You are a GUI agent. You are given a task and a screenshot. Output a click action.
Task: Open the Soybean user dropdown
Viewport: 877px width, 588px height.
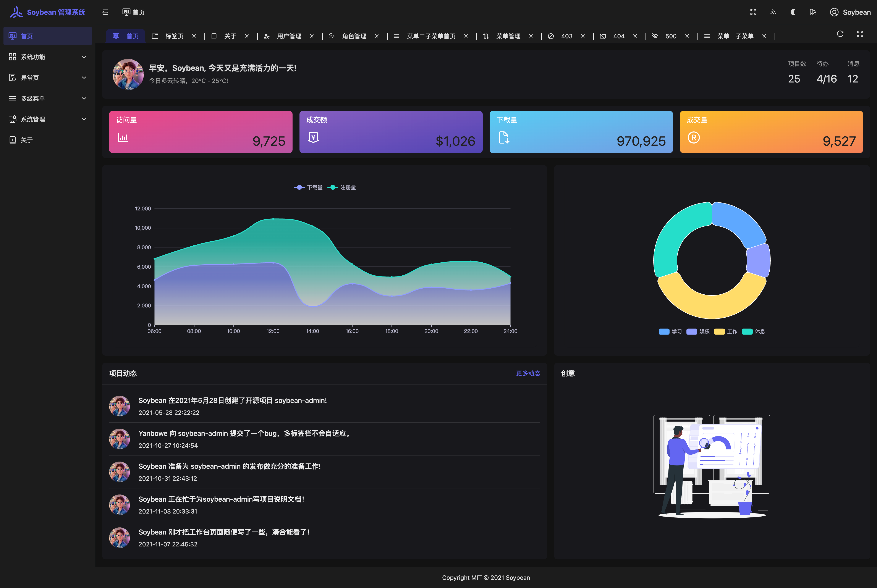850,12
